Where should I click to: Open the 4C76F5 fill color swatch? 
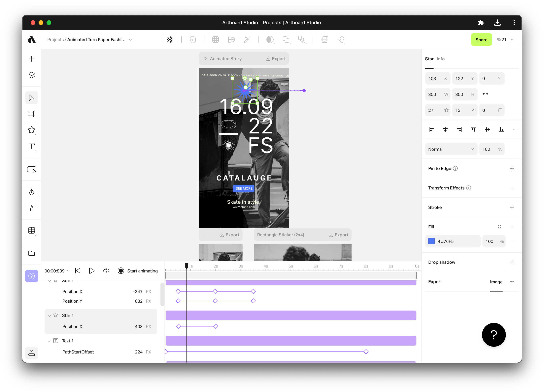(431, 241)
